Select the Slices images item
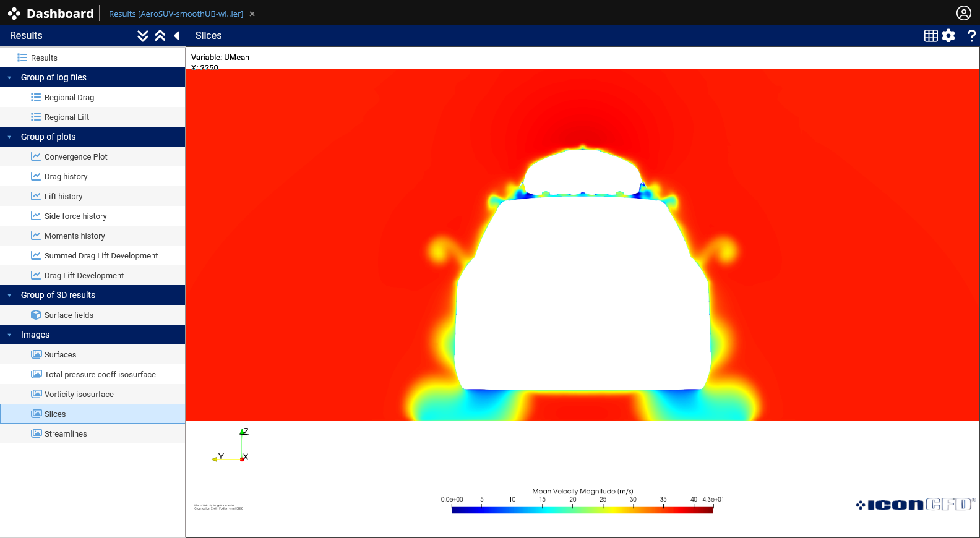This screenshot has width=980, height=538. point(93,414)
